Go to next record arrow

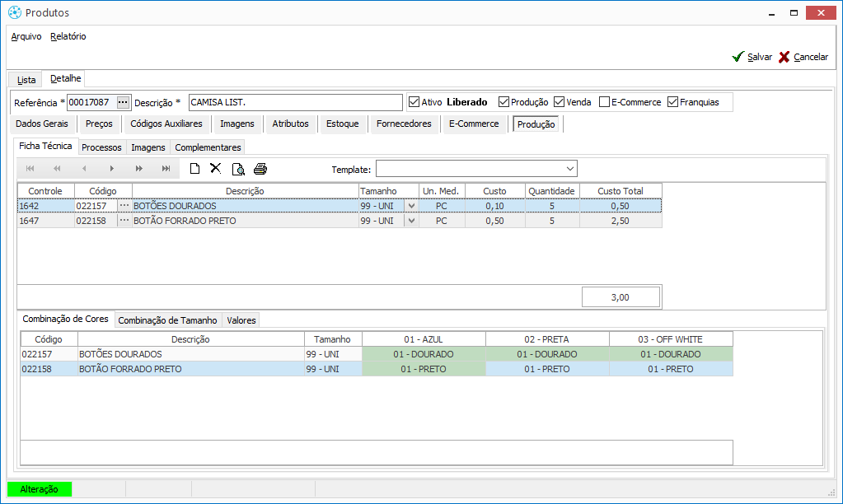click(x=111, y=169)
